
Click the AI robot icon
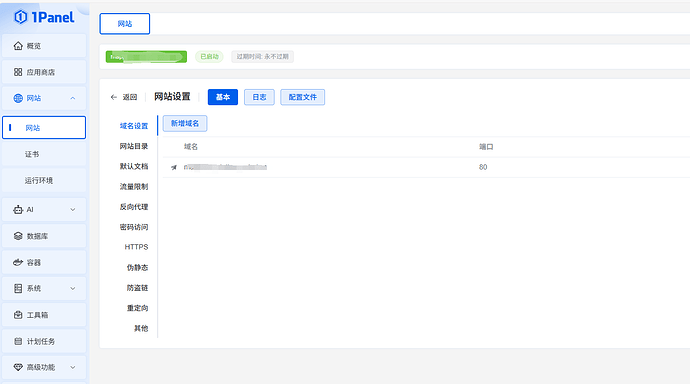[18, 210]
